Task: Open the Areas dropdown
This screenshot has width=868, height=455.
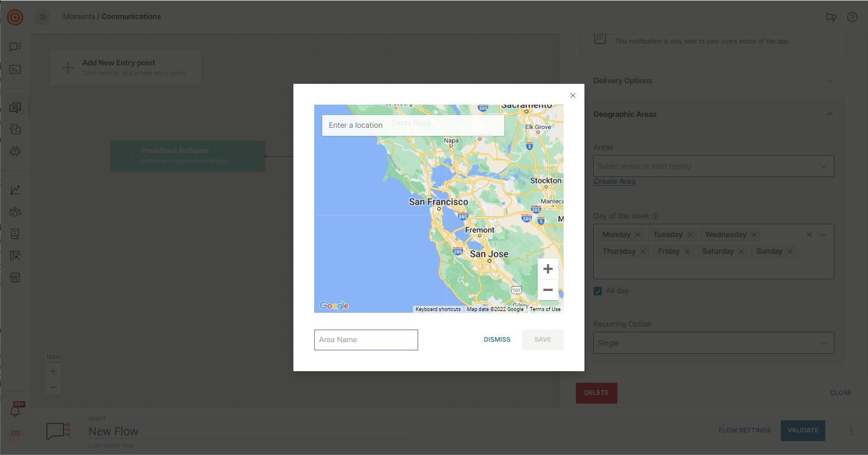Action: coord(713,167)
